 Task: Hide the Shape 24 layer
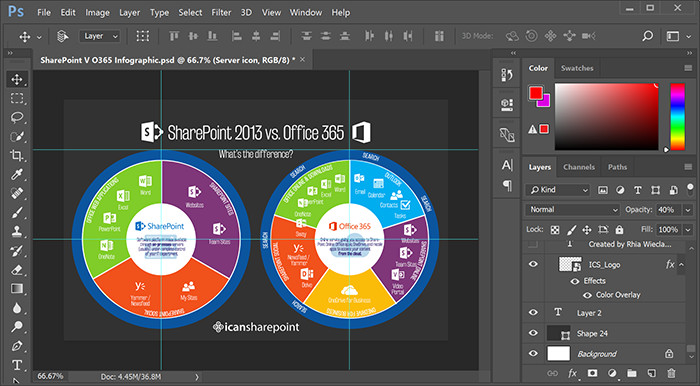[x=533, y=333]
